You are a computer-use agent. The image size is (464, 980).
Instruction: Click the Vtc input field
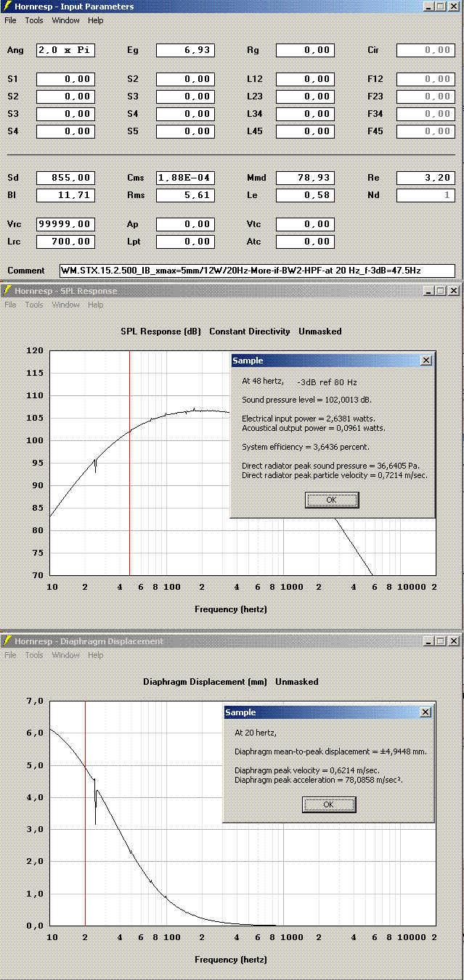point(305,224)
